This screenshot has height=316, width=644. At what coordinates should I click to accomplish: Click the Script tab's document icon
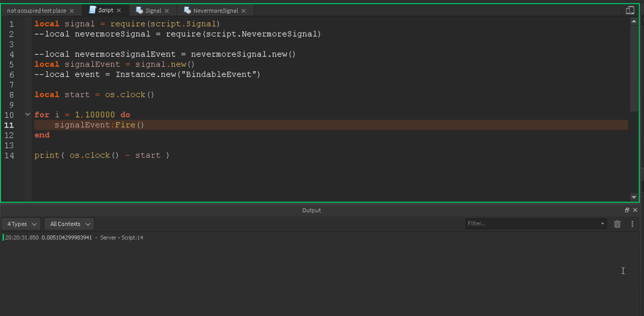(93, 10)
